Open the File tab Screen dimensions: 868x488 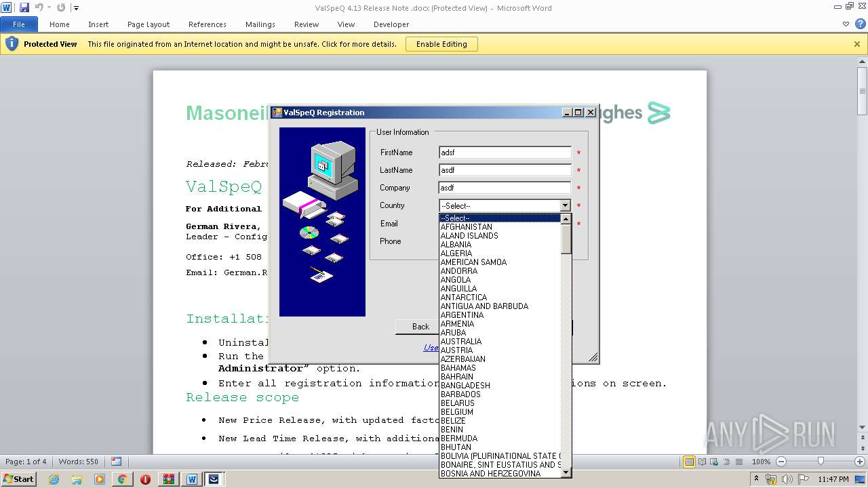(19, 24)
